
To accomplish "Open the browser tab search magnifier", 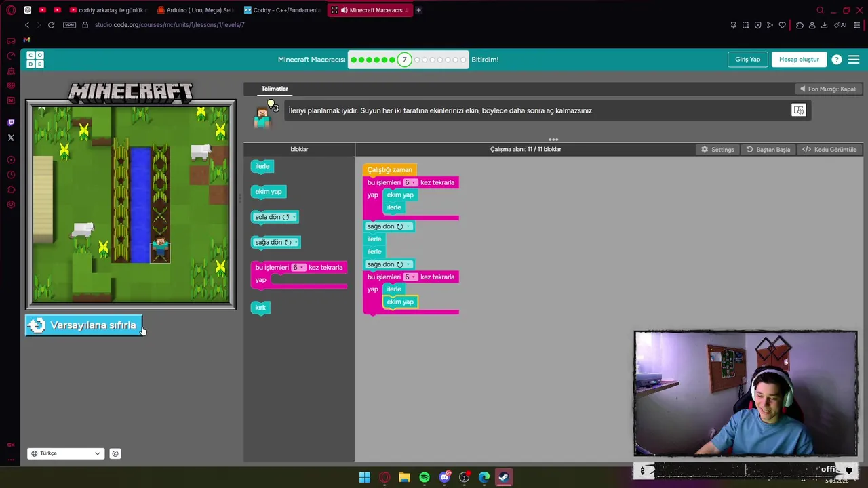I will [820, 10].
